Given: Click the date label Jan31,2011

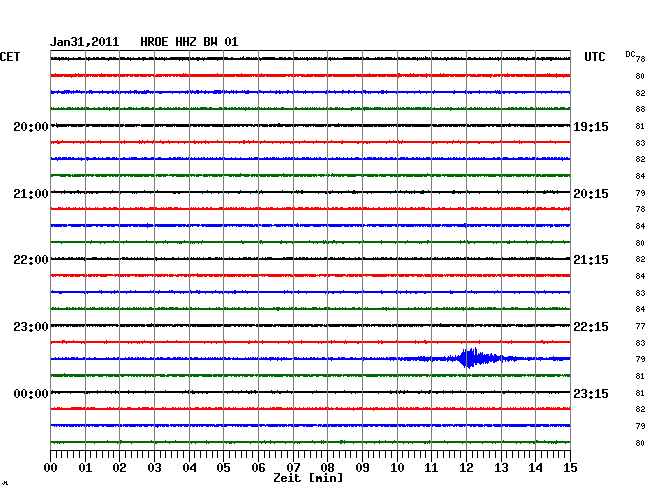Looking at the screenshot, I should (x=85, y=42).
